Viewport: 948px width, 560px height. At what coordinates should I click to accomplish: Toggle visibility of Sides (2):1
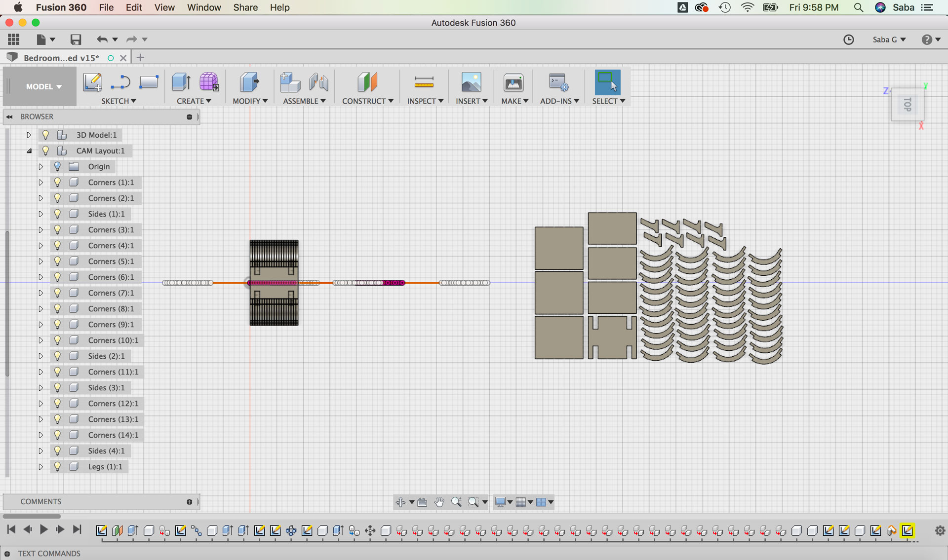pos(57,356)
